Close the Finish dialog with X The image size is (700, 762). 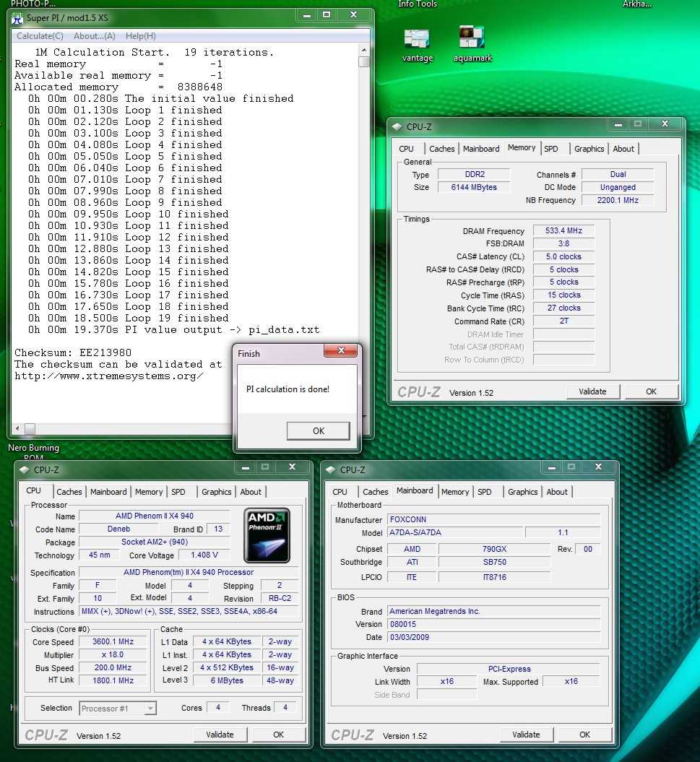click(341, 350)
